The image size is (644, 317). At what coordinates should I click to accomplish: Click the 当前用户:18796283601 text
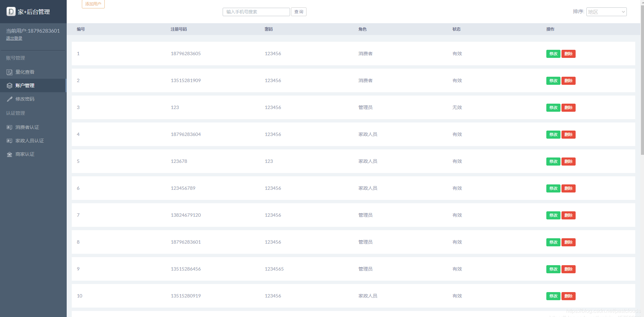pos(33,31)
